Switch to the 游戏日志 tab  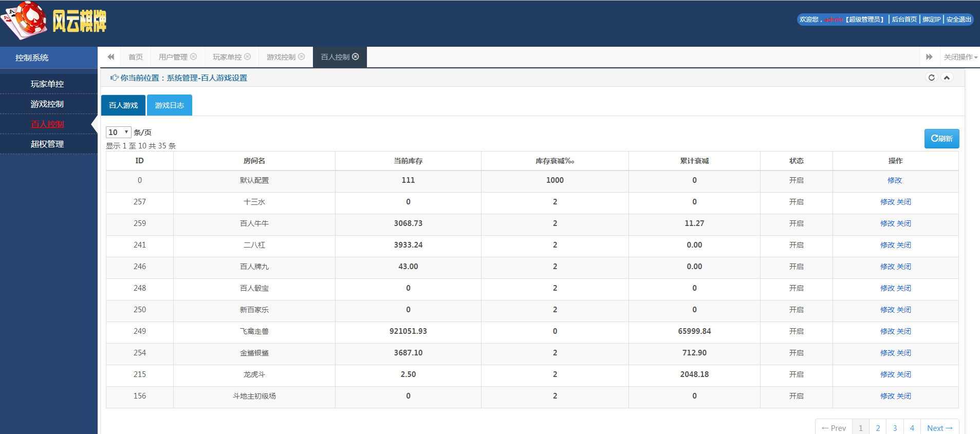point(170,105)
